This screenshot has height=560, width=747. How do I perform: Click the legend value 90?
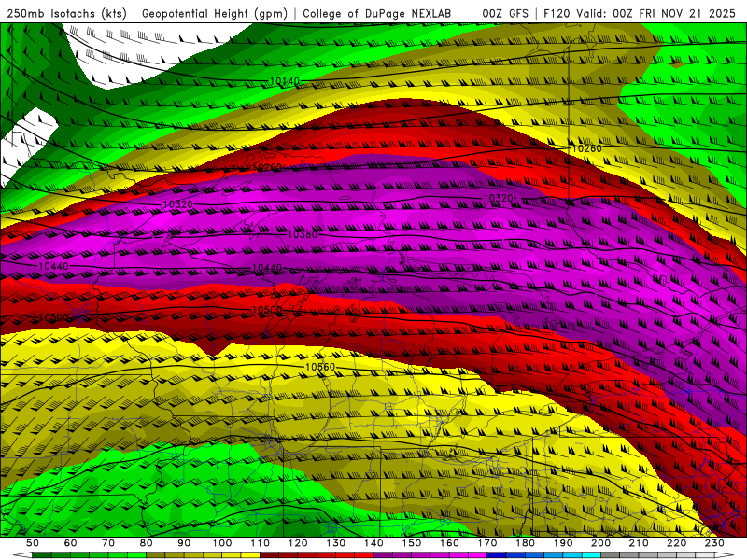click(x=184, y=543)
